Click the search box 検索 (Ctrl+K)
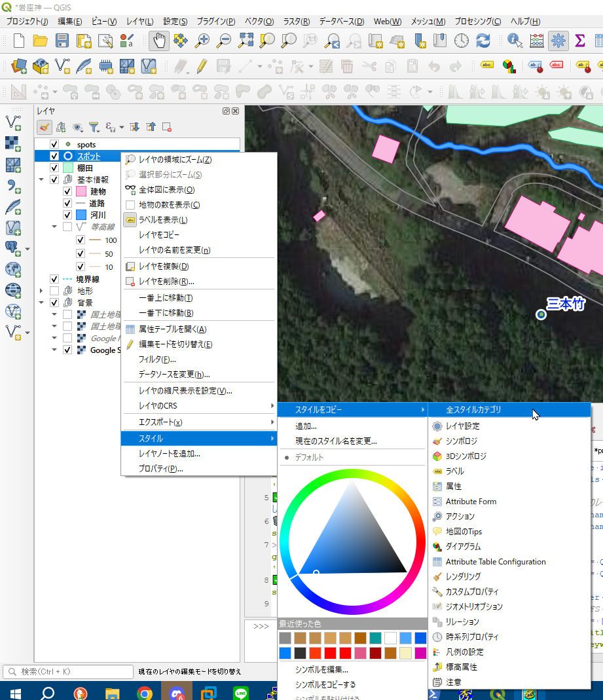This screenshot has height=700, width=603. (68, 671)
